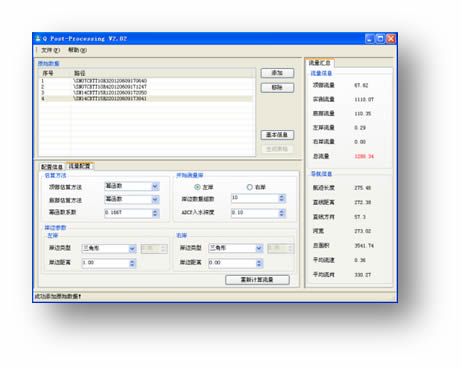Click the red 总流量 value
The image size is (463, 368).
(364, 156)
